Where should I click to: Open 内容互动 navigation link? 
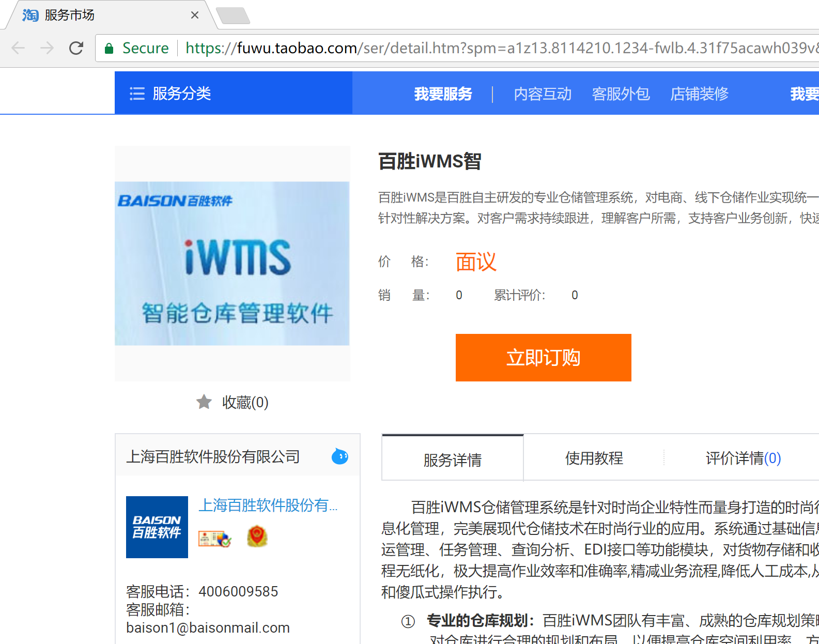543,94
